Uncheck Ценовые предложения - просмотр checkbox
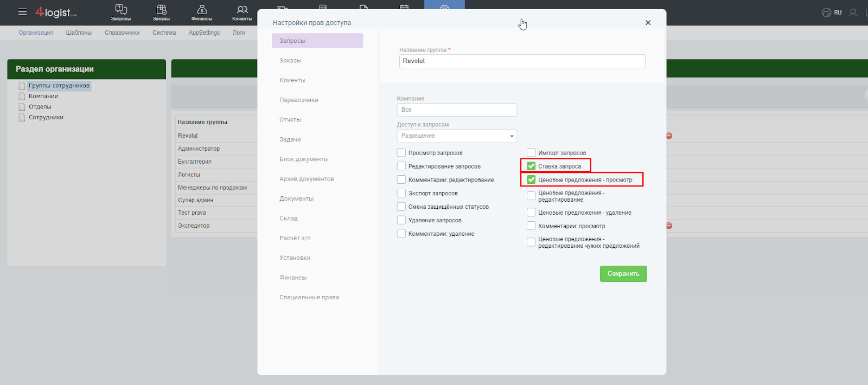 pos(531,179)
